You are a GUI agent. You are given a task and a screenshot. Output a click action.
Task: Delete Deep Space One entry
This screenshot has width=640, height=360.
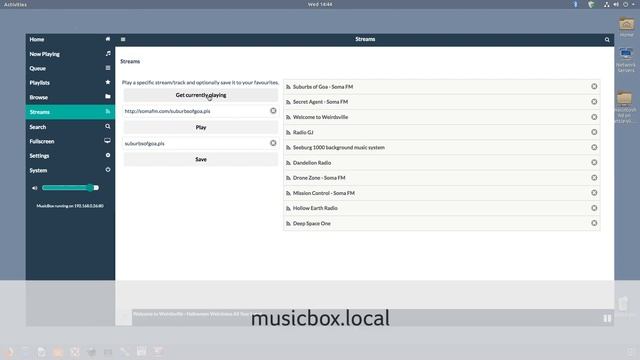594,223
